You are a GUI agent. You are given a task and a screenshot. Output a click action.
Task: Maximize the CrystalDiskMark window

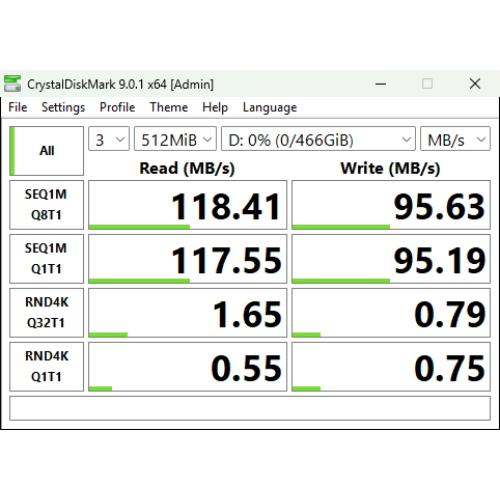coord(427,84)
